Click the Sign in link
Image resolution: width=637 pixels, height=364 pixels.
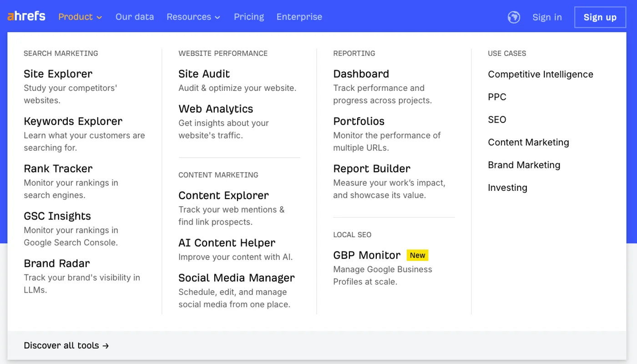547,17
